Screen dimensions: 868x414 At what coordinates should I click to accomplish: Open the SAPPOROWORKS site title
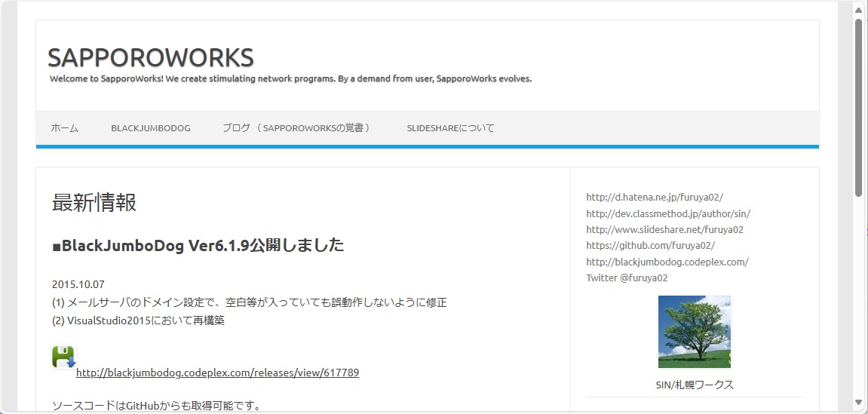click(151, 57)
